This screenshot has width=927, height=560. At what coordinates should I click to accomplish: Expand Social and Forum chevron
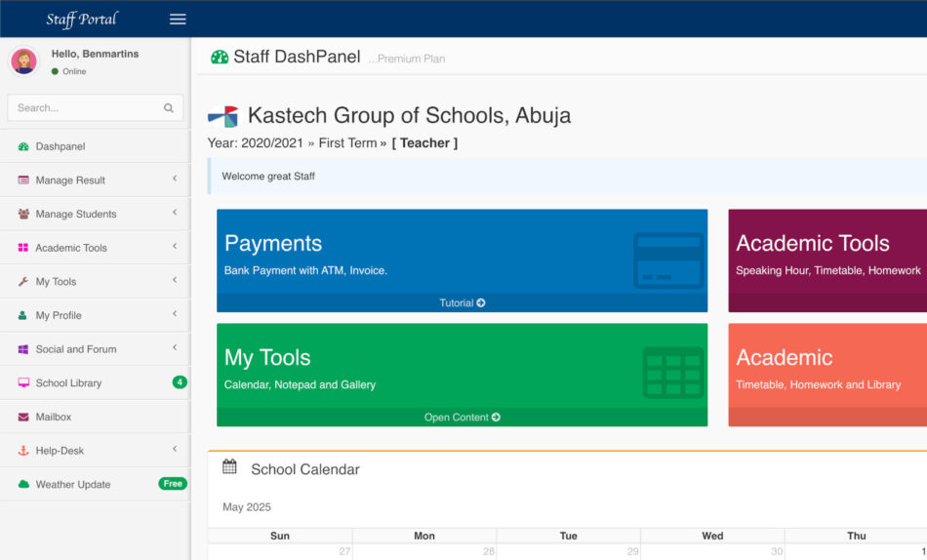(x=175, y=348)
